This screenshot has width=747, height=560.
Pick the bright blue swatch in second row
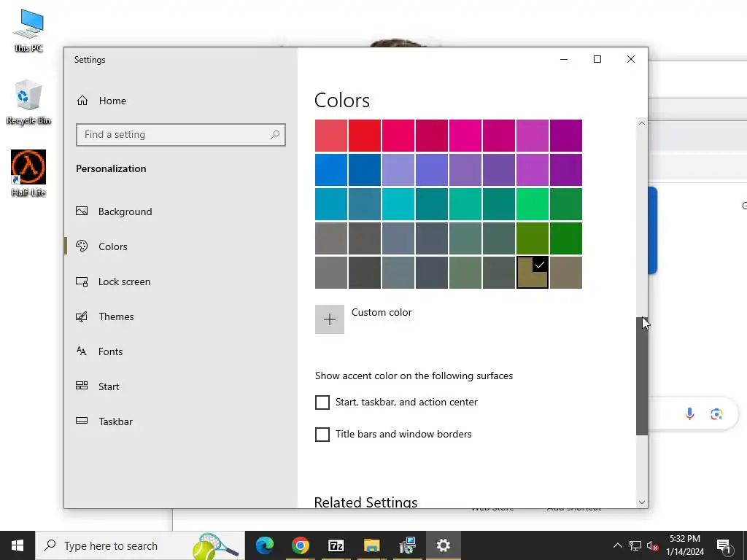331,169
